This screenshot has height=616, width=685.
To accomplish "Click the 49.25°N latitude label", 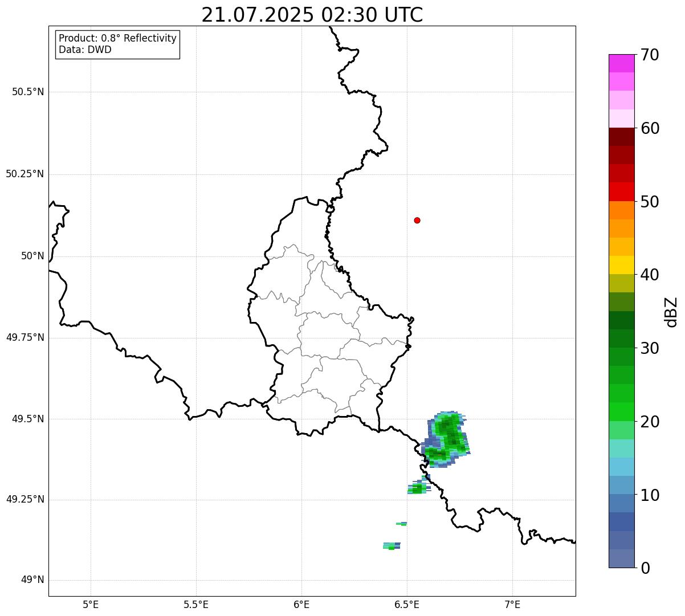I will click(25, 499).
